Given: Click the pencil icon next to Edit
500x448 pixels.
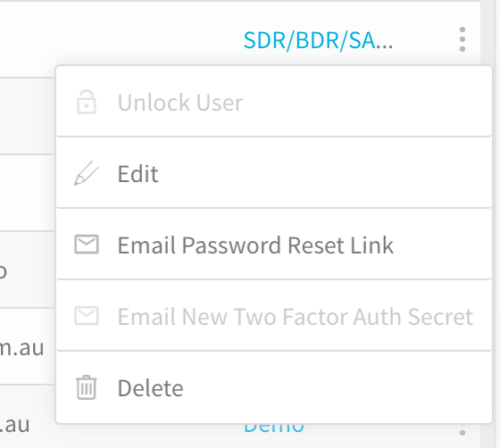Looking at the screenshot, I should click(87, 173).
